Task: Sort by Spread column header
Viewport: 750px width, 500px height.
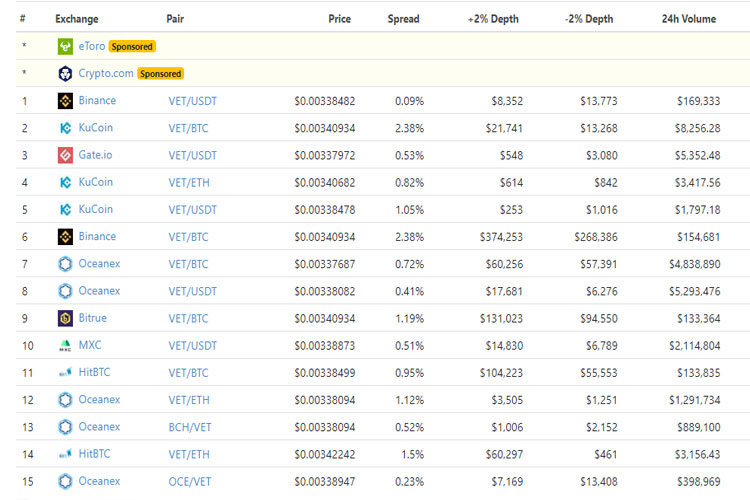Action: 403,19
